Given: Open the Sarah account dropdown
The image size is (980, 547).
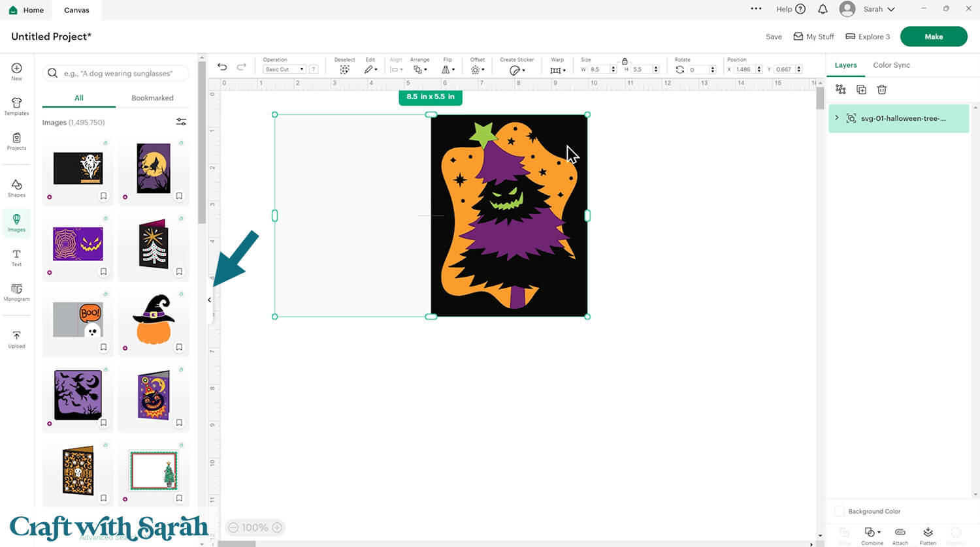Looking at the screenshot, I should pos(878,9).
